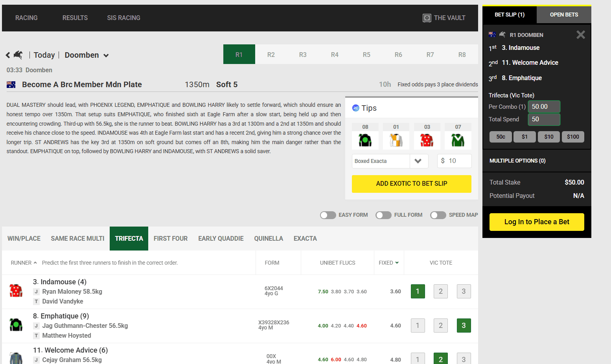This screenshot has height=364, width=611.
Task: Deselect Emphatique for 3rd place
Action: (464, 326)
